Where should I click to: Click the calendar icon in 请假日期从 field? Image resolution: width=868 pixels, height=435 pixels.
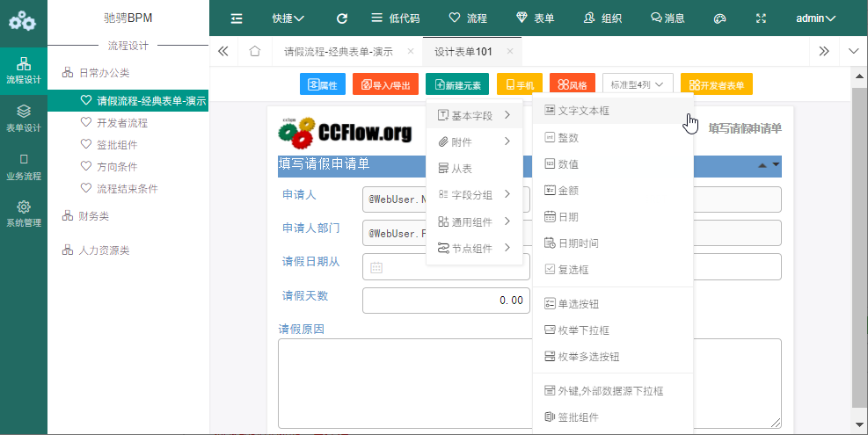pos(376,268)
